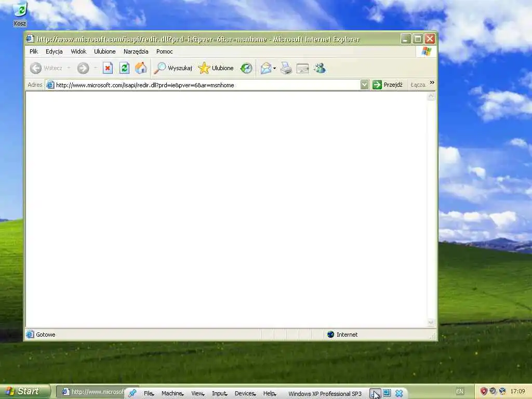Click the forward arrow navigation button

(x=83, y=68)
